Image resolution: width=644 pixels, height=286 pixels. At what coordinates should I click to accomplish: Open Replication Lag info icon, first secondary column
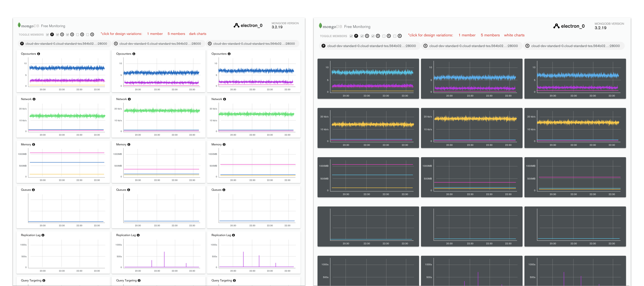click(138, 235)
